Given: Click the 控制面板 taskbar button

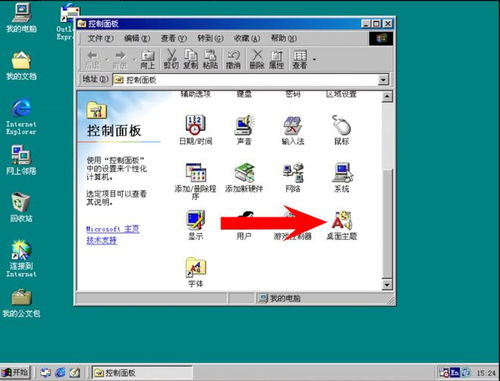Looking at the screenshot, I should pyautogui.click(x=142, y=372).
